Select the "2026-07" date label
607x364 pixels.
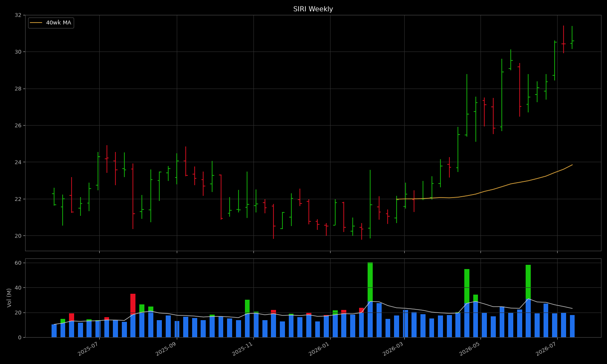pyautogui.click(x=547, y=349)
